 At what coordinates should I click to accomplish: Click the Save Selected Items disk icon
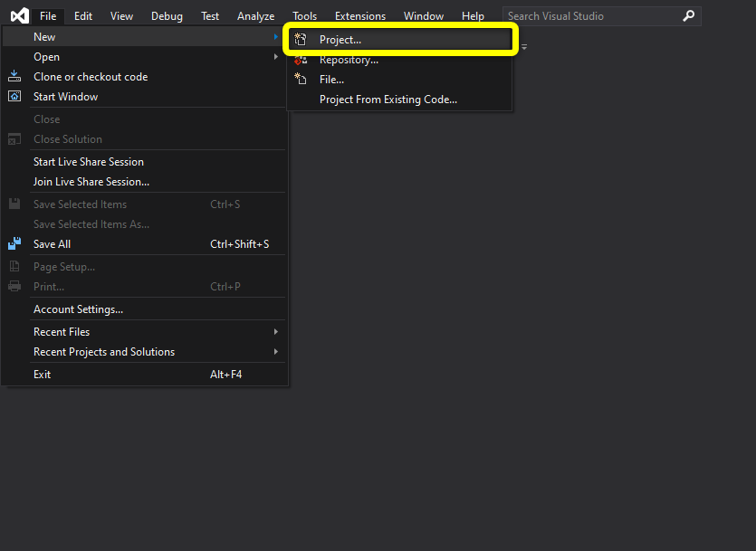[14, 204]
